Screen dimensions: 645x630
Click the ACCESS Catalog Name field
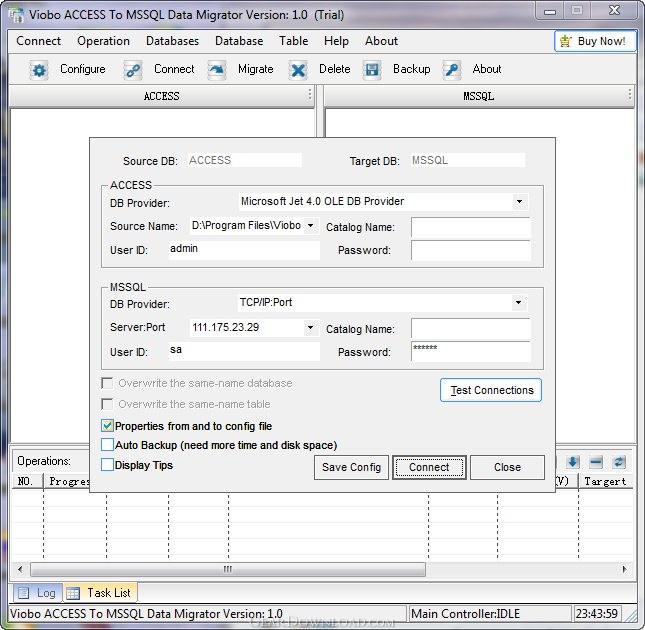coord(471,227)
